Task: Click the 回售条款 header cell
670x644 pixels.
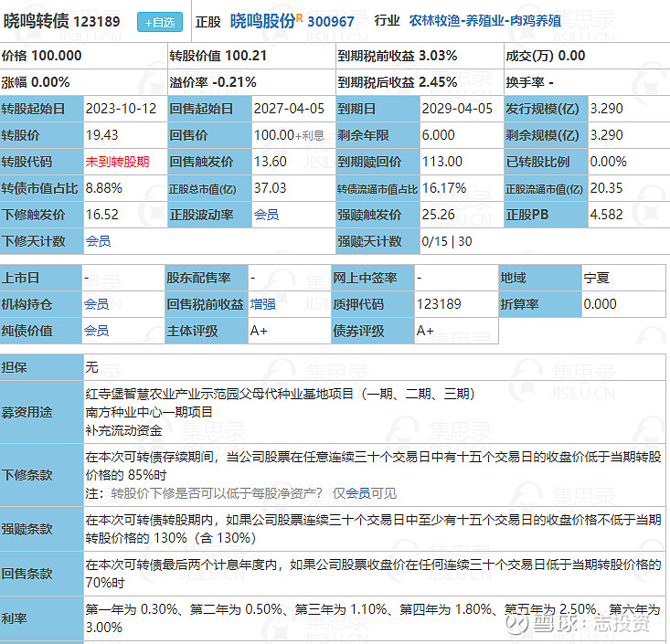Action: pyautogui.click(x=41, y=574)
